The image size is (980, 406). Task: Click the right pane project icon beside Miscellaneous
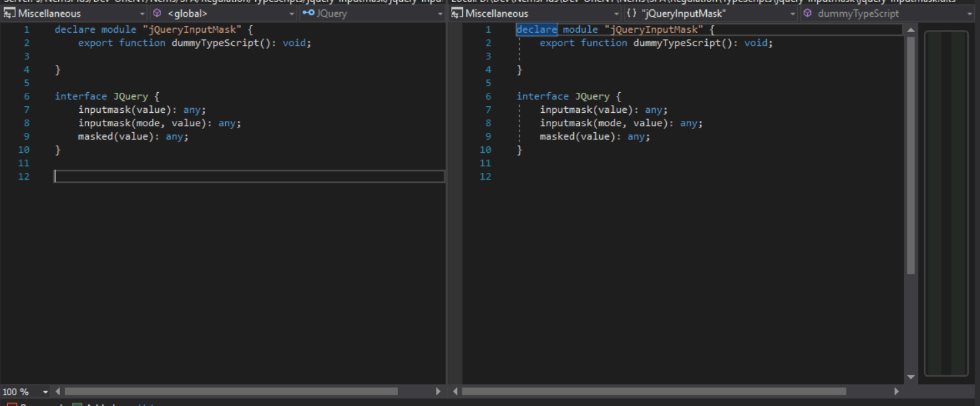click(457, 13)
